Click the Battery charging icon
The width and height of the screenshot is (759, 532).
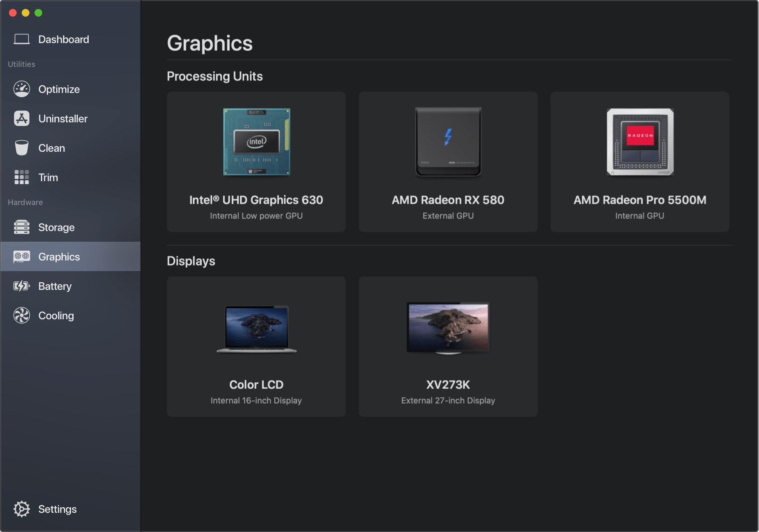click(21, 286)
